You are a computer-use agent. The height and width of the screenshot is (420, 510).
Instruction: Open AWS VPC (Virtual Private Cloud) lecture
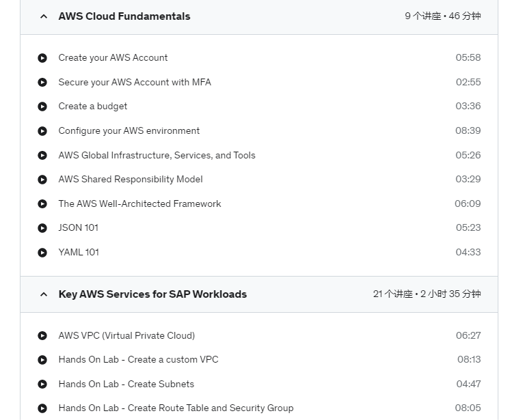tap(126, 335)
